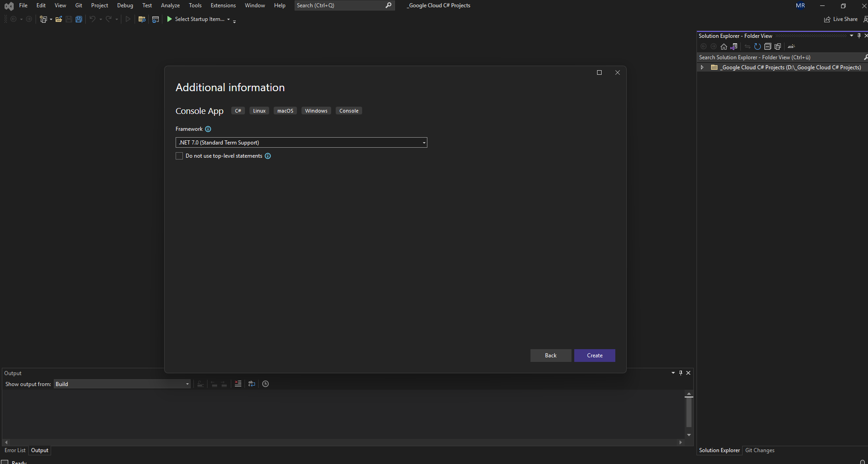Viewport: 868px width, 464px height.
Task: Open the Extensions menu
Action: tap(223, 5)
